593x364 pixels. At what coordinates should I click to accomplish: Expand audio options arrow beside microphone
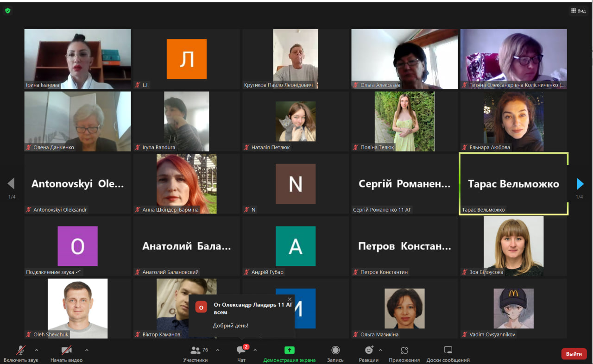point(37,350)
